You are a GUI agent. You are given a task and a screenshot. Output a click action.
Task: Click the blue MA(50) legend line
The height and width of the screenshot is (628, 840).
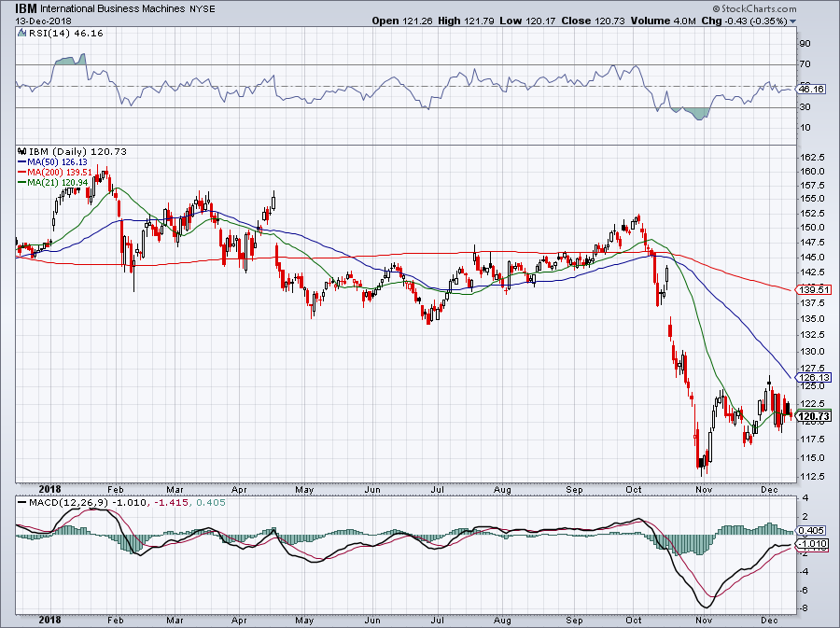tap(22, 161)
